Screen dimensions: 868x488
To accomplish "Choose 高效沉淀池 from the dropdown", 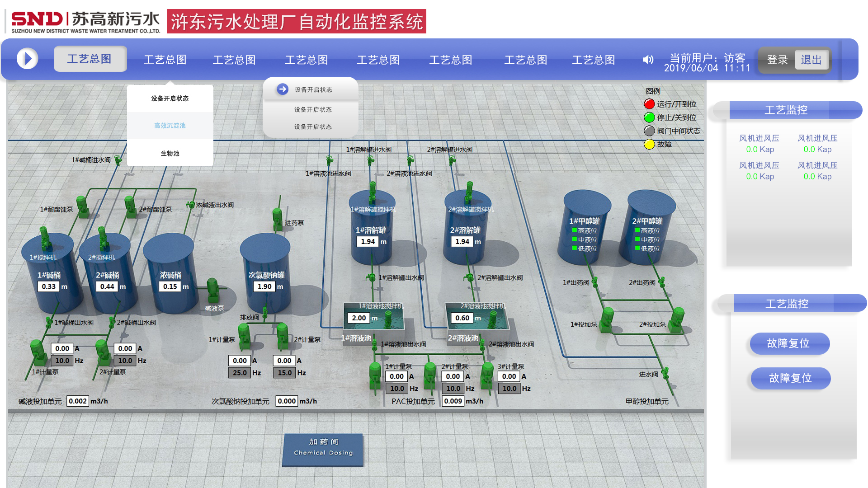I will click(170, 126).
